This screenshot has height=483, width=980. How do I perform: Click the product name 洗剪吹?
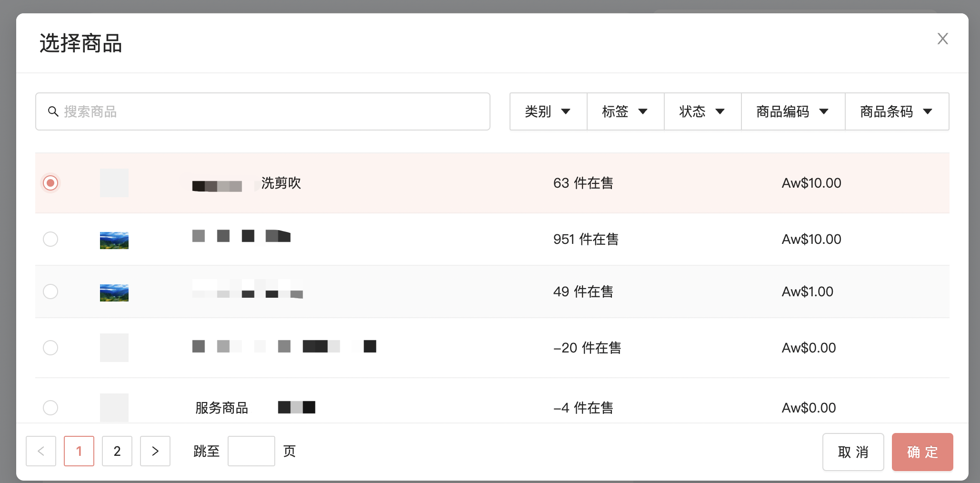[281, 183]
